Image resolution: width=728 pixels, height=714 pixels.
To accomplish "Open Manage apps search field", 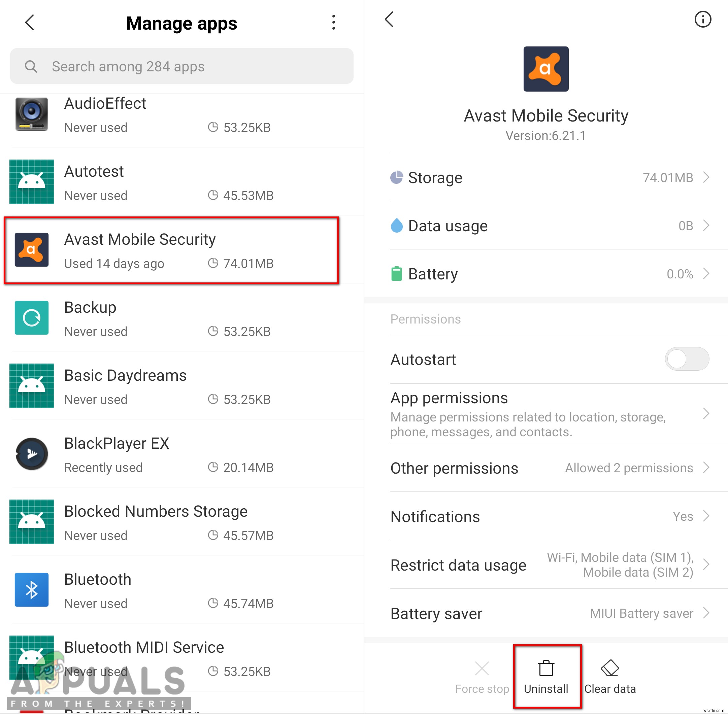I will click(182, 66).
